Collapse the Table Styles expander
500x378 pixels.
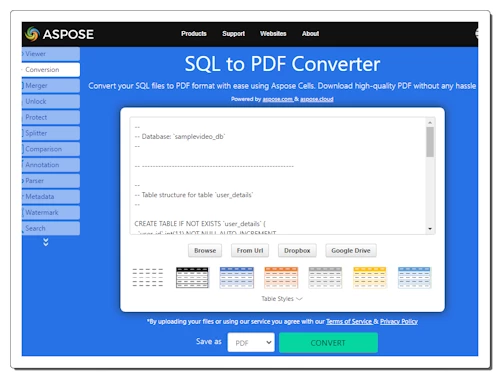(x=282, y=299)
